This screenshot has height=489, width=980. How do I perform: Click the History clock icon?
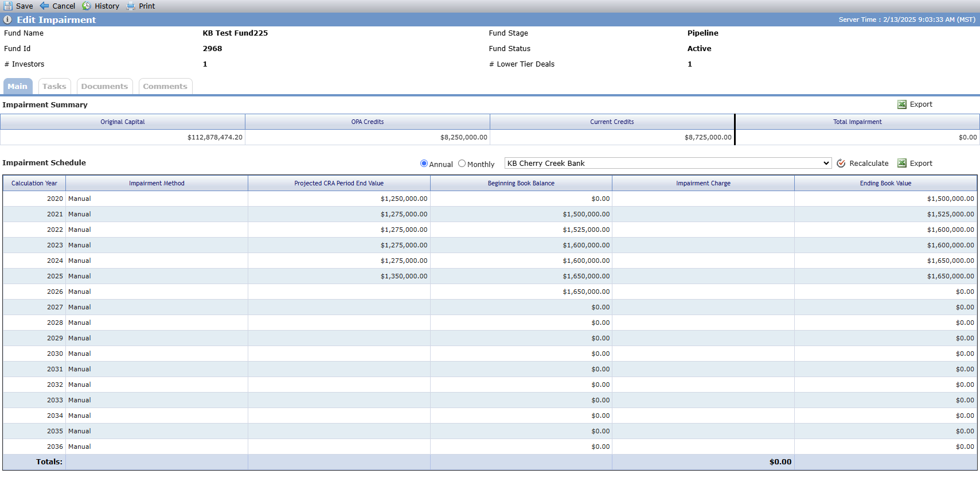click(x=87, y=6)
